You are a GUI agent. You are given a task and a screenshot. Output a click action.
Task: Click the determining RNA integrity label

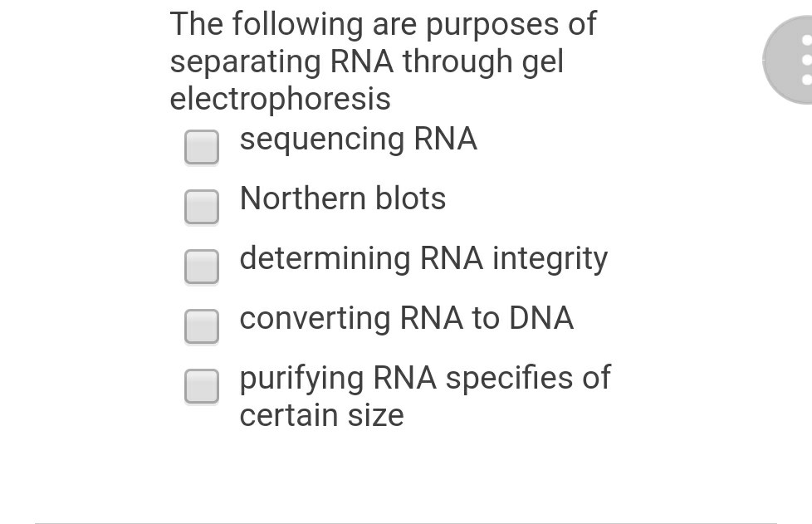(423, 258)
